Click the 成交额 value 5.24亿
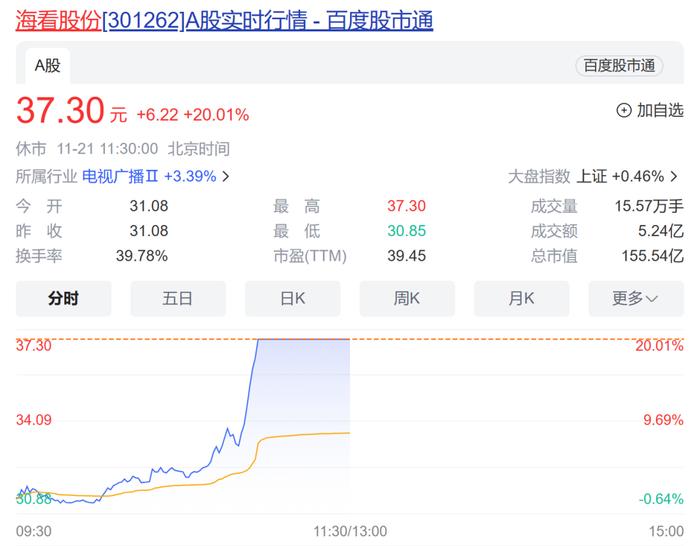 [x=661, y=231]
